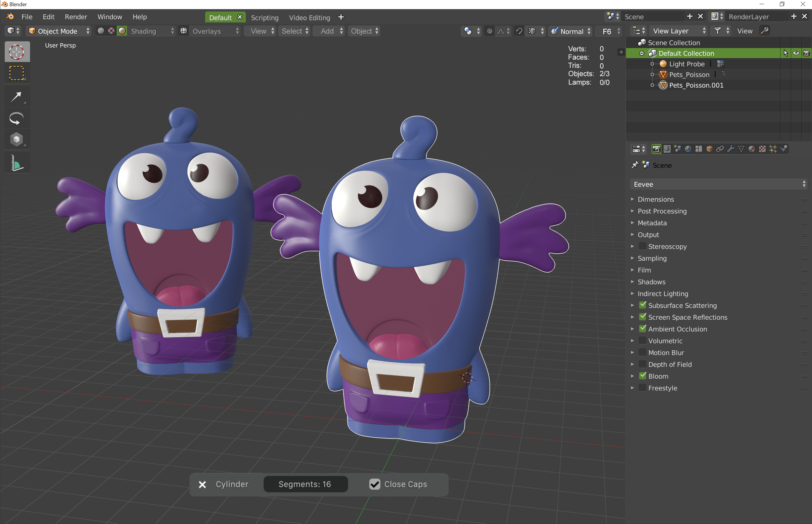Viewport: 812px width, 524px height.
Task: Open the View Layer display dropdown
Action: pyautogui.click(x=678, y=31)
